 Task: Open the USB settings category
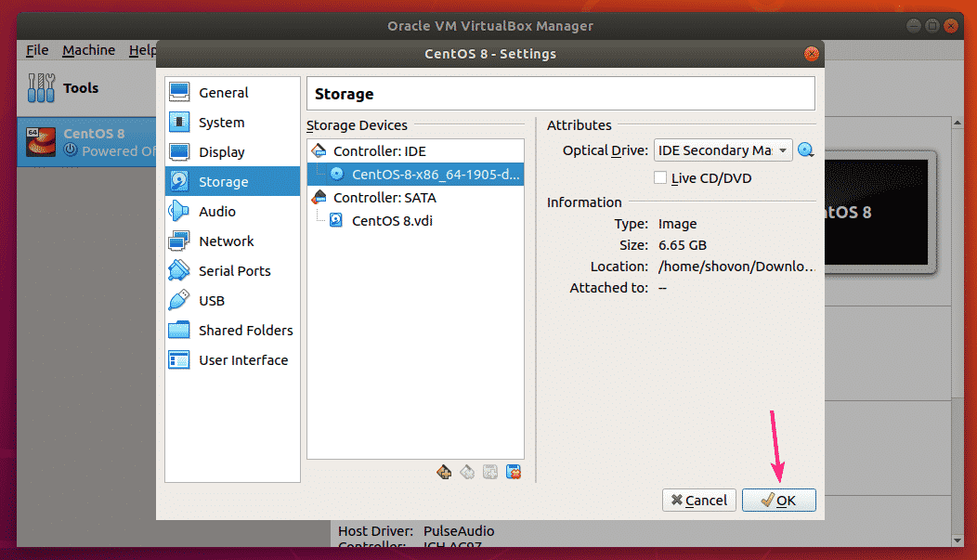[x=212, y=301]
